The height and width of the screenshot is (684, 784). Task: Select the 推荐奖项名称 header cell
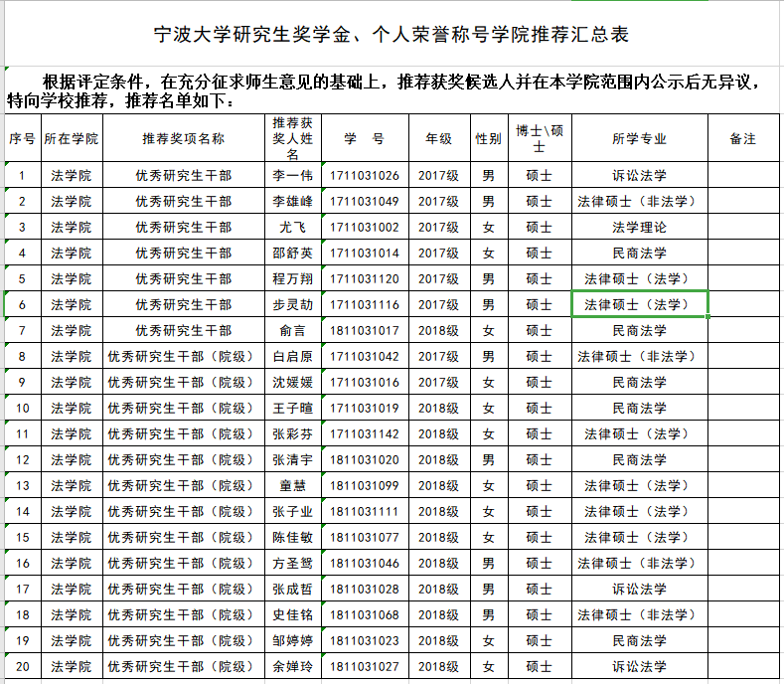(184, 139)
